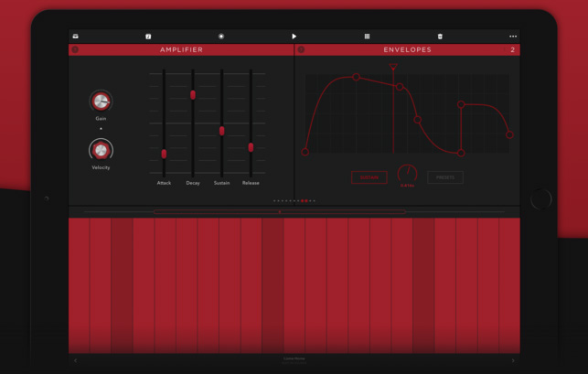
Task: Click the AMPLIFIER panel title
Action: point(181,49)
